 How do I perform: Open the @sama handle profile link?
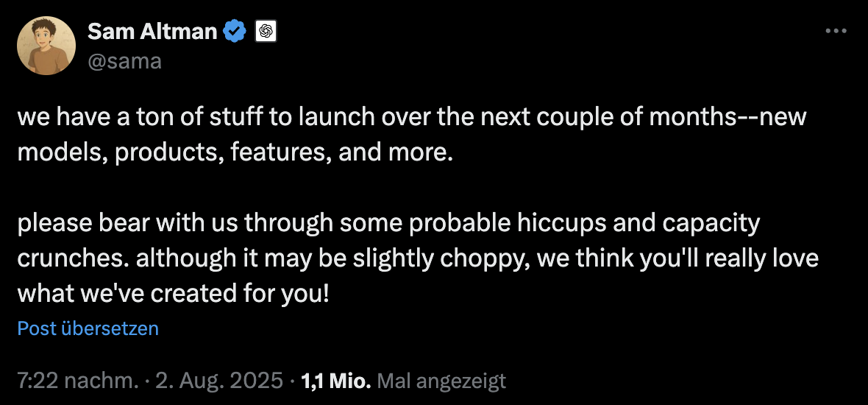(124, 60)
